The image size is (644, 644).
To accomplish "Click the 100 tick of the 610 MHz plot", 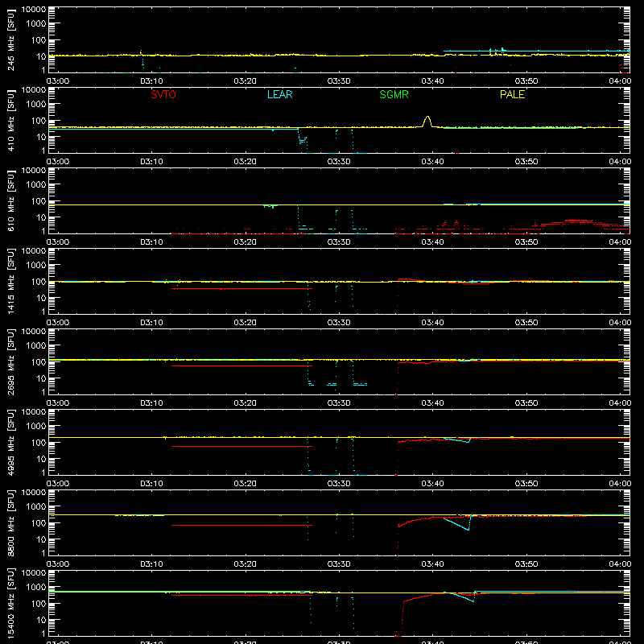I will (39, 201).
